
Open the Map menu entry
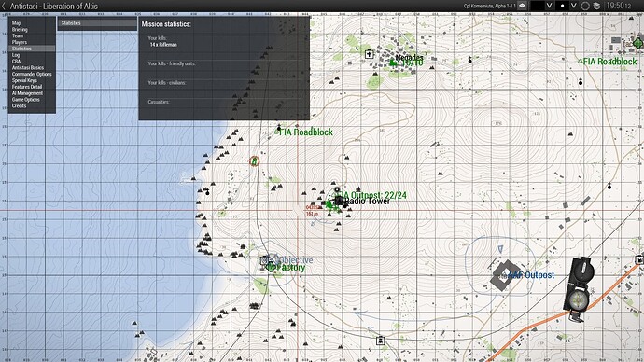point(17,23)
